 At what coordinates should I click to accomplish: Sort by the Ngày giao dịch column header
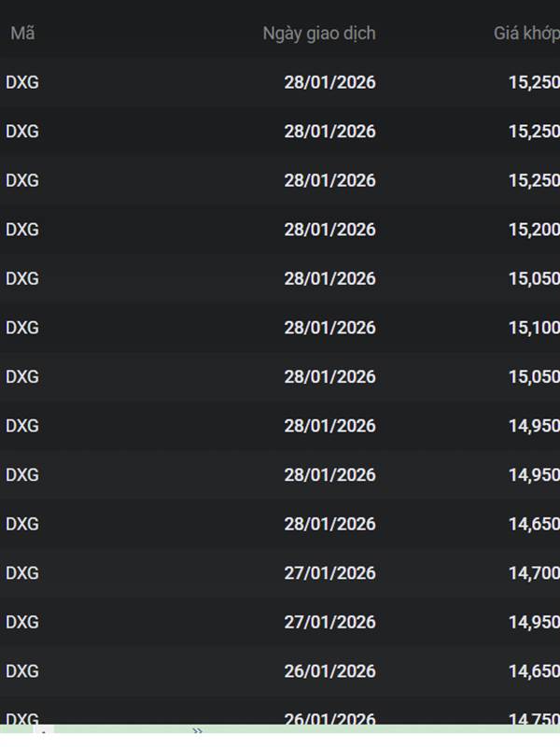319,34
